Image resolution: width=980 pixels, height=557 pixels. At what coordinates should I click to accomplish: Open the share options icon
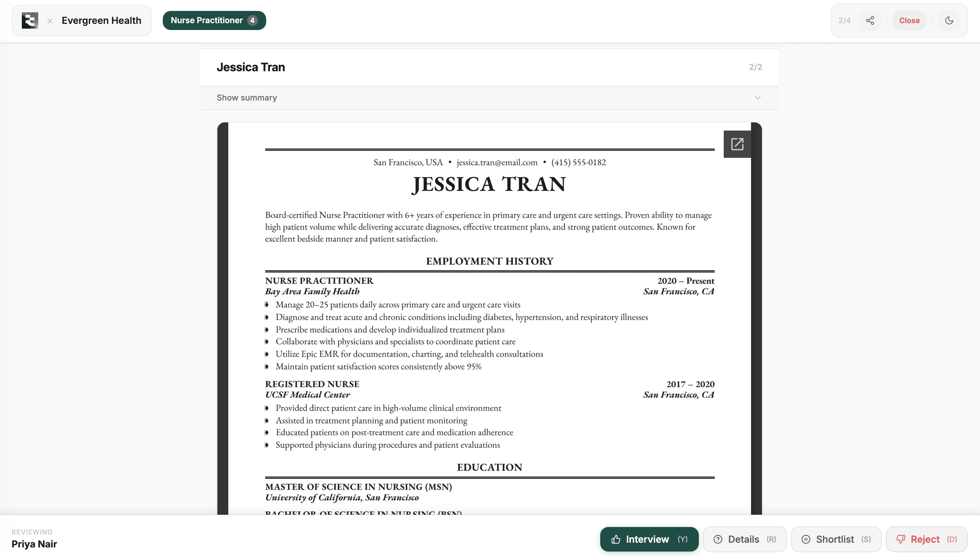pos(870,20)
